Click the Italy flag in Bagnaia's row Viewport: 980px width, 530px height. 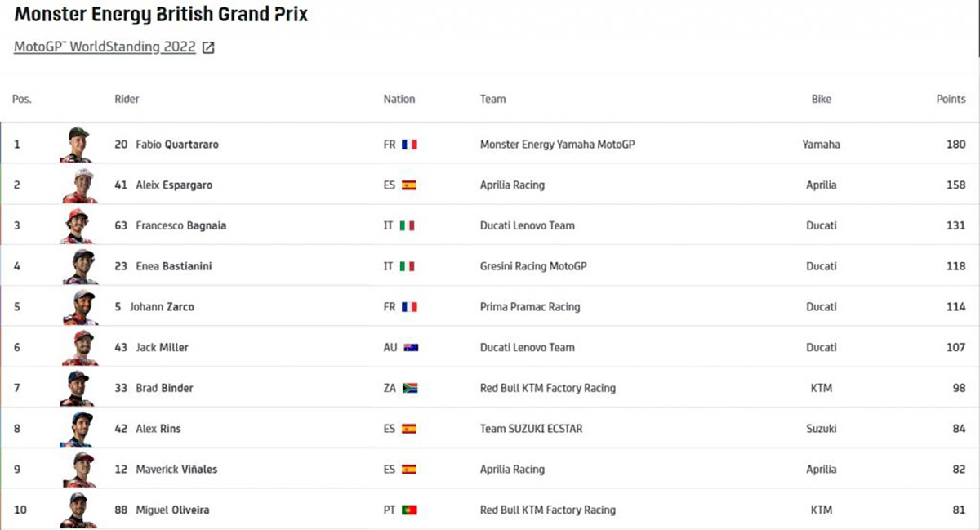pyautogui.click(x=408, y=226)
